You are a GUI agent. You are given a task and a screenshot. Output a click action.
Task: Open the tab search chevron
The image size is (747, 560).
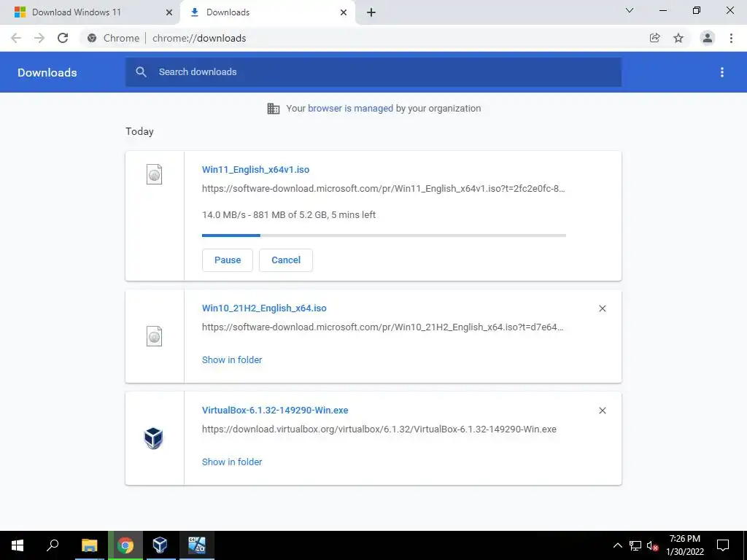[x=630, y=10]
